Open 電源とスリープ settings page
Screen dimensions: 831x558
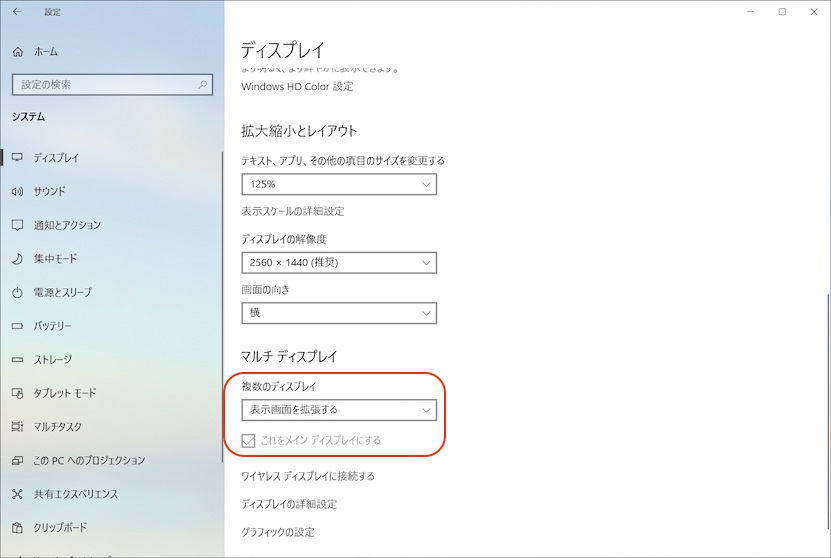(63, 292)
